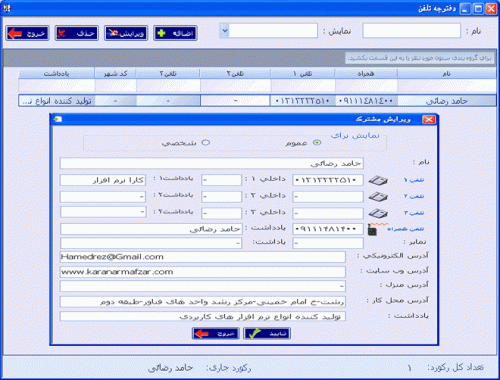Click the phone icon beside تلفن ۳

[x=378, y=213]
